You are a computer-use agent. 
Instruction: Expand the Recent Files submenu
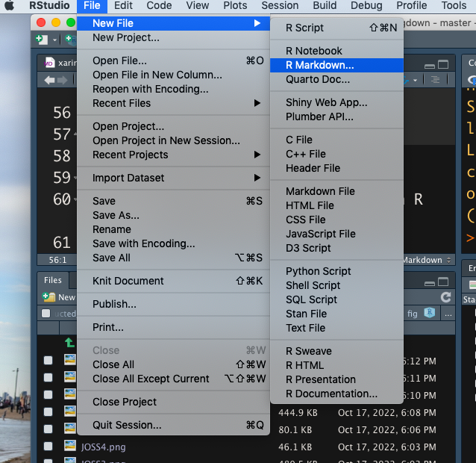(x=173, y=103)
